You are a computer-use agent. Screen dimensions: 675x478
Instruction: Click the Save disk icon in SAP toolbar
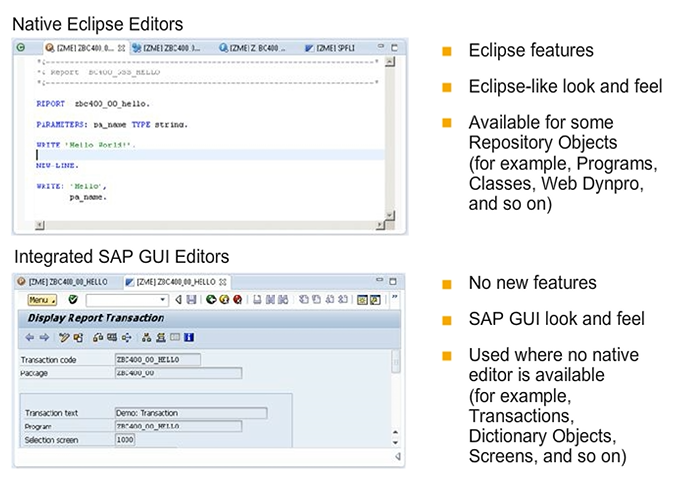pos(193,299)
